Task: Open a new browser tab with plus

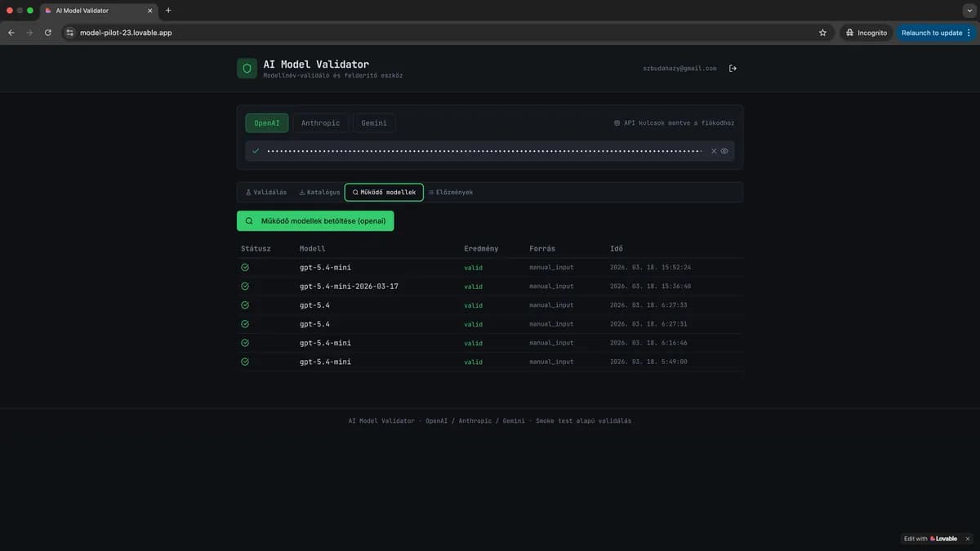Action: (x=168, y=11)
